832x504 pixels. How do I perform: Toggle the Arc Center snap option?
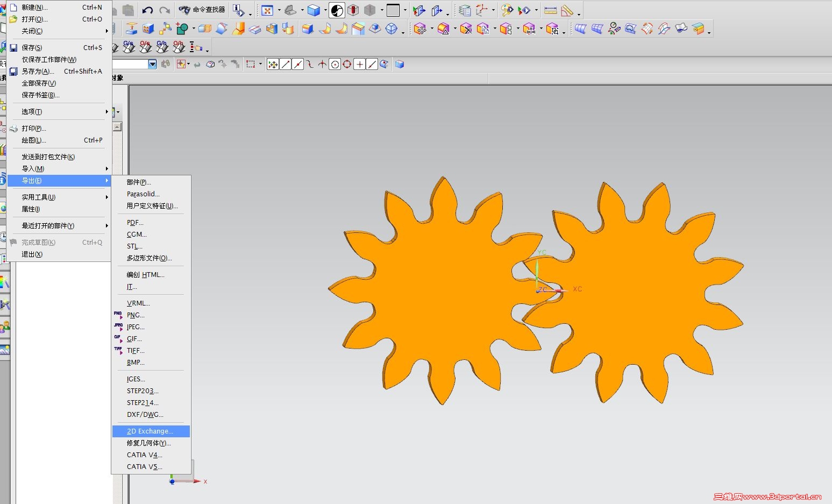(335, 65)
